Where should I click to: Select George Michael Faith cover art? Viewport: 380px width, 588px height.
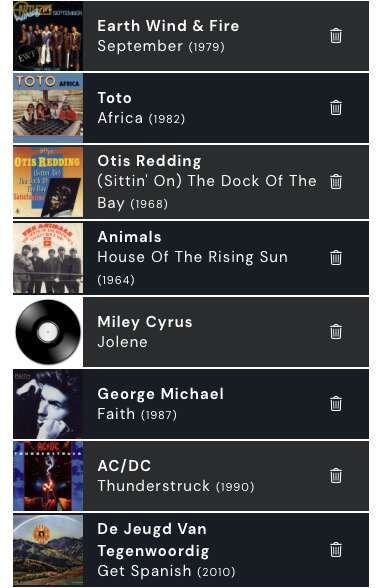tap(48, 404)
